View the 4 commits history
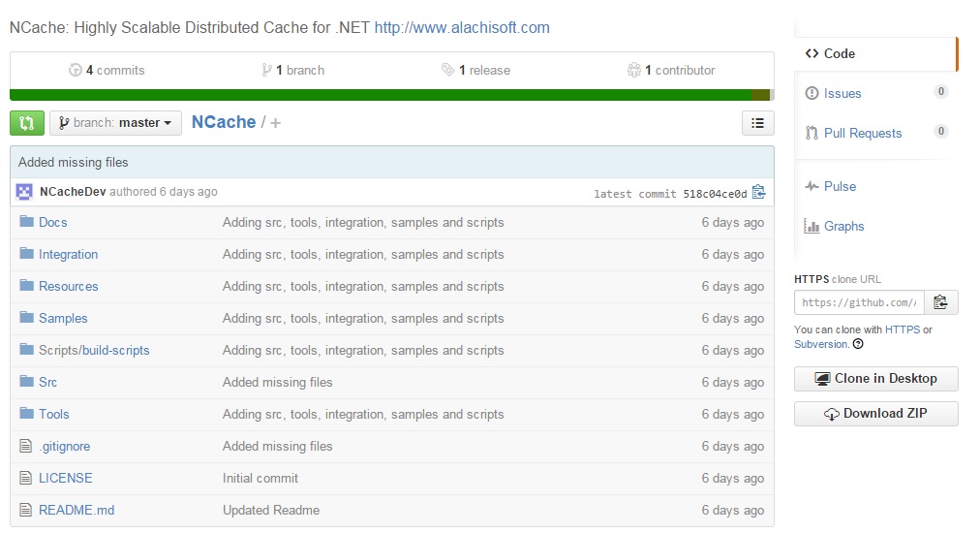980x533 pixels. [107, 70]
